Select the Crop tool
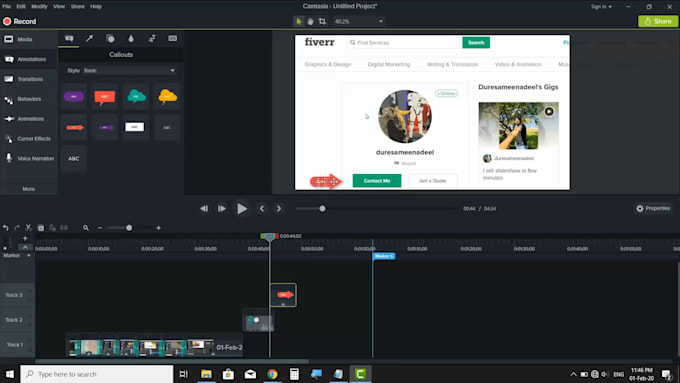This screenshot has height=383, width=680. [322, 21]
